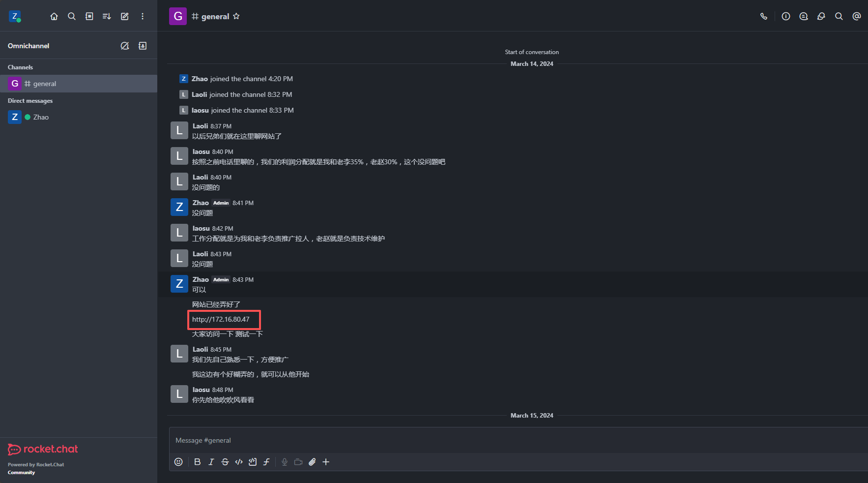Click Laoli's avatar on the 8:37 PM message

point(179,130)
